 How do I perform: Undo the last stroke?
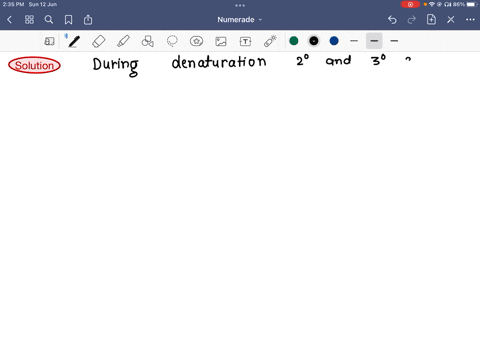[x=392, y=20]
